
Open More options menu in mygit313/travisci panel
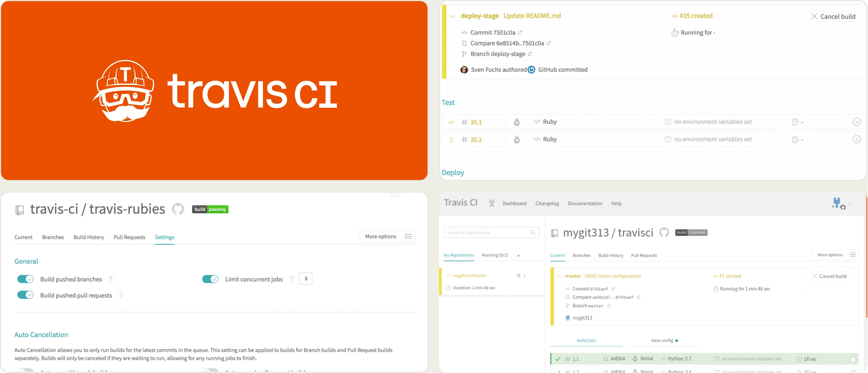point(836,255)
